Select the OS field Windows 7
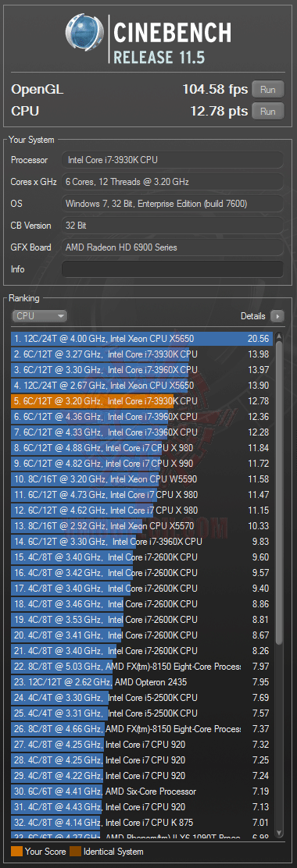The image size is (297, 868). point(172,204)
